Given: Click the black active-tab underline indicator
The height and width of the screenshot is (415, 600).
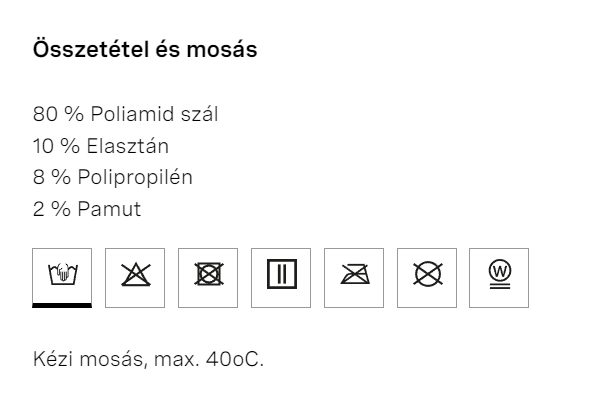Looking at the screenshot, I should click(x=62, y=305).
